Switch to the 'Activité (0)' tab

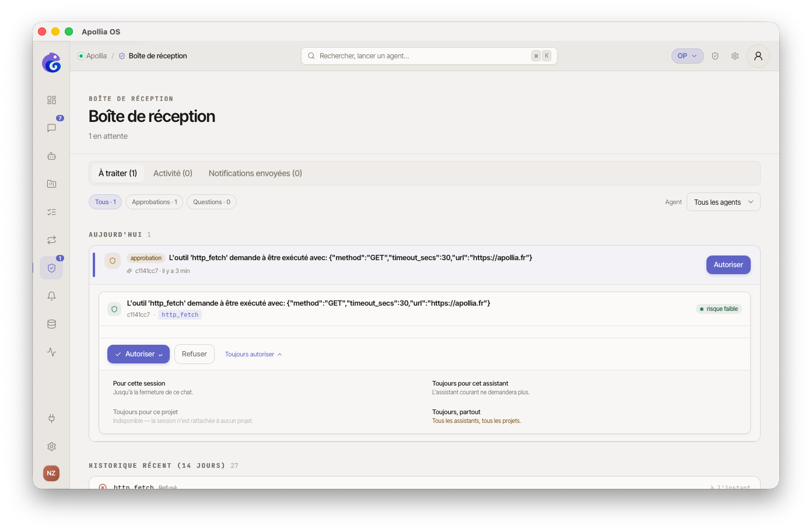[173, 173]
